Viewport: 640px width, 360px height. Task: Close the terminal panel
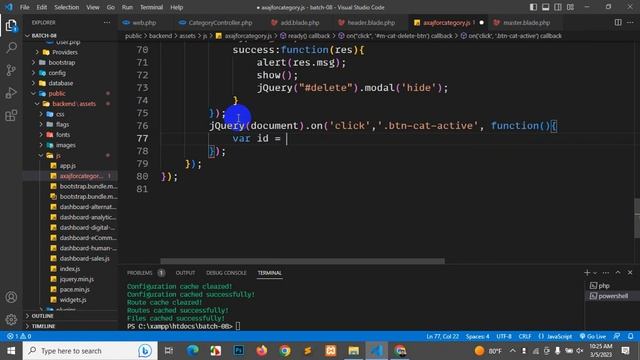click(x=630, y=272)
